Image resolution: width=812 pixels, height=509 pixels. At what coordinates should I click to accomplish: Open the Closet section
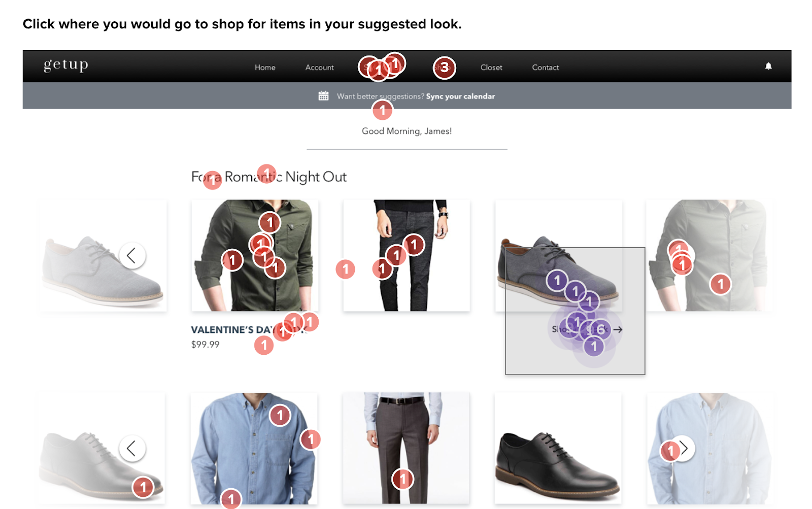491,67
